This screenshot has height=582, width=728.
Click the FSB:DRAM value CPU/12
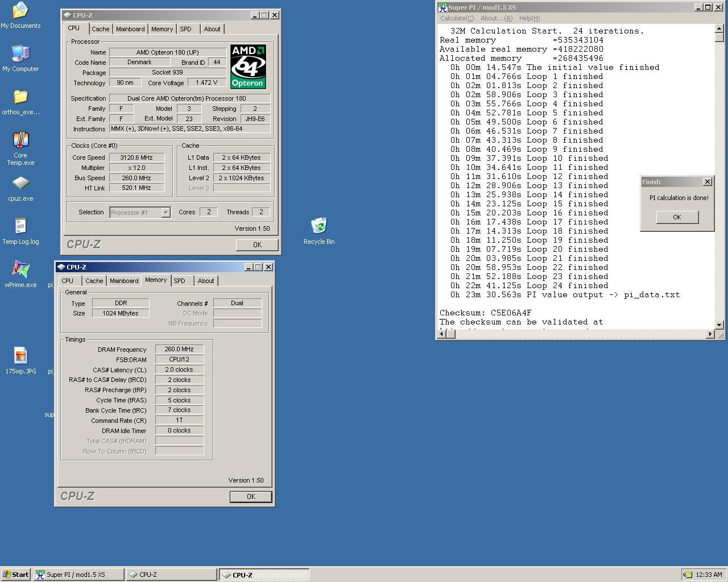pos(179,359)
